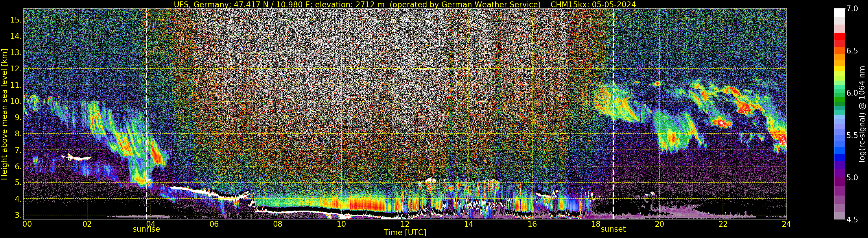Click the '15.' height tick label
This screenshot has height=238, width=868.
16,20
